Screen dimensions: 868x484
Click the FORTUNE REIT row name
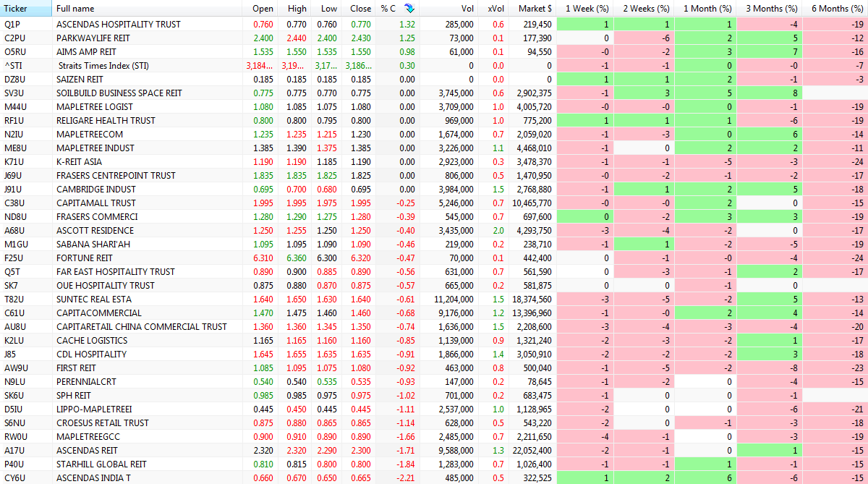pyautogui.click(x=85, y=258)
